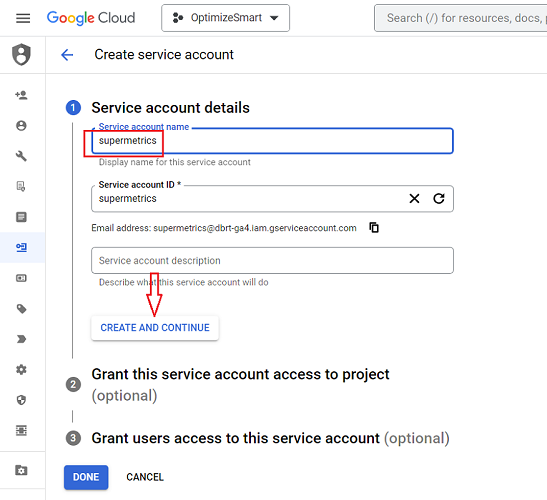The width and height of the screenshot is (547, 500).
Task: Open the card-shaped sidebar icon below Service Accounts
Action: point(21,278)
